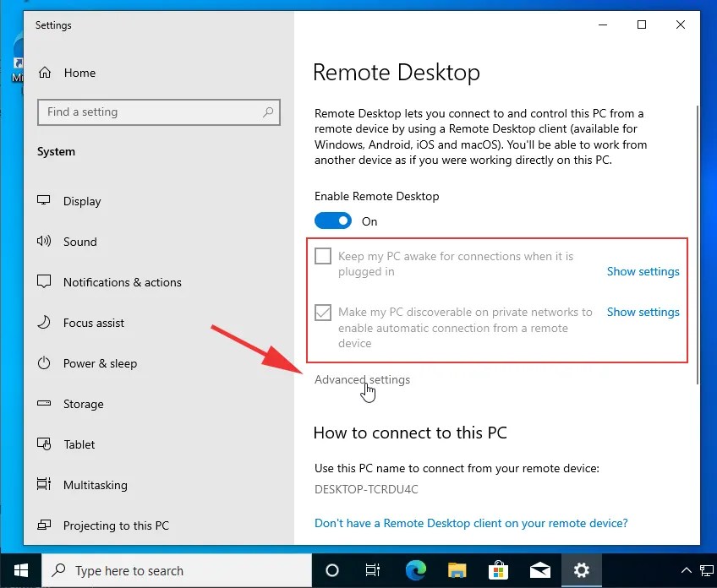Launch Microsoft Edge from the taskbar
The width and height of the screenshot is (717, 588).
coord(416,570)
